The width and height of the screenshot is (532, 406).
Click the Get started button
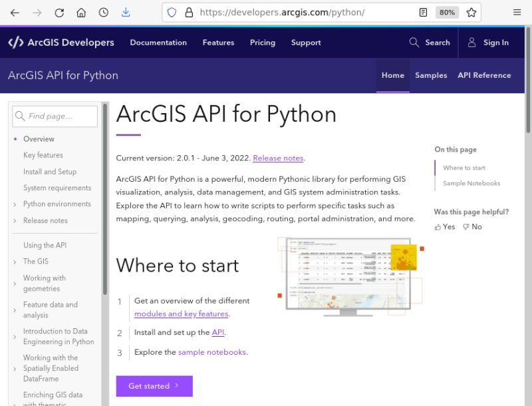click(154, 386)
